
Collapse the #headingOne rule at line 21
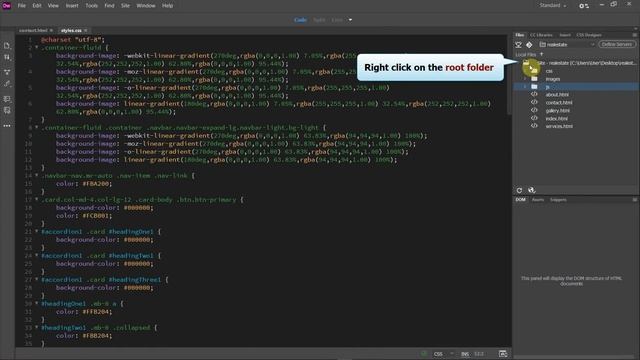click(x=36, y=231)
